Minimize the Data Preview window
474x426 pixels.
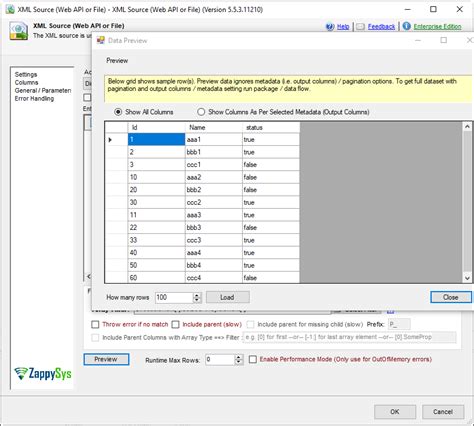418,40
